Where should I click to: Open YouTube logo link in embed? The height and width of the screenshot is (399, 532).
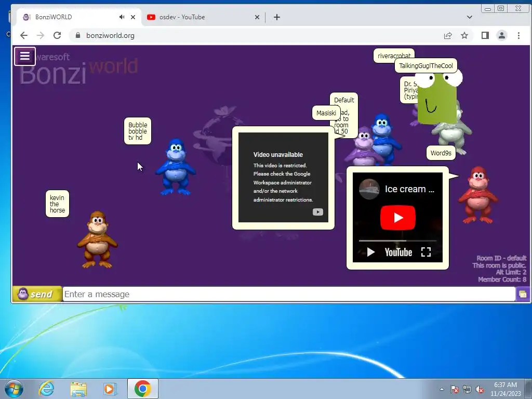(x=398, y=252)
